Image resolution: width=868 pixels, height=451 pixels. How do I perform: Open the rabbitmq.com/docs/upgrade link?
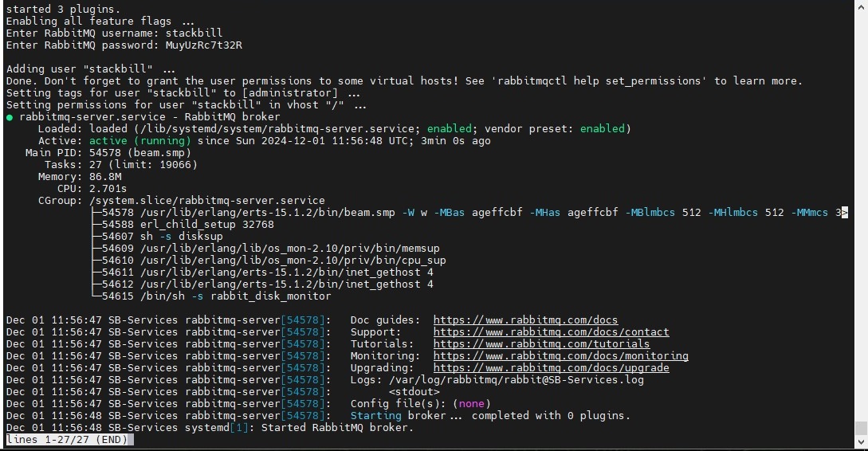click(551, 367)
